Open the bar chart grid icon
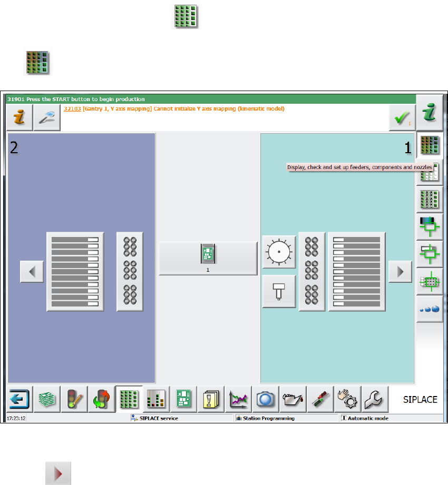Screen dimensions: 448x485 (x=157, y=399)
